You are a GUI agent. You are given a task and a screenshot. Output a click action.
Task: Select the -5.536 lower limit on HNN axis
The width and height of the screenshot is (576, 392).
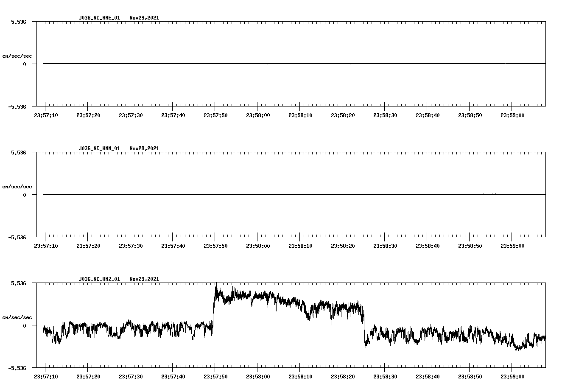click(x=17, y=237)
